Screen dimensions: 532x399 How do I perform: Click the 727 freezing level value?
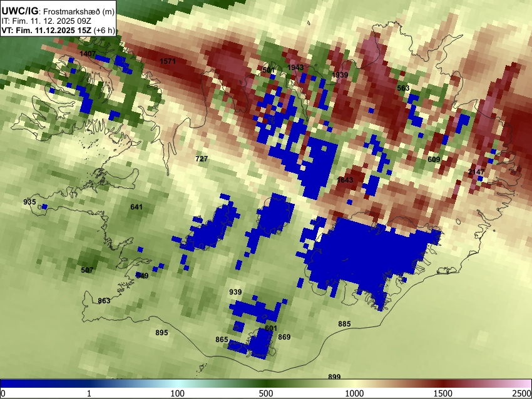click(x=202, y=159)
